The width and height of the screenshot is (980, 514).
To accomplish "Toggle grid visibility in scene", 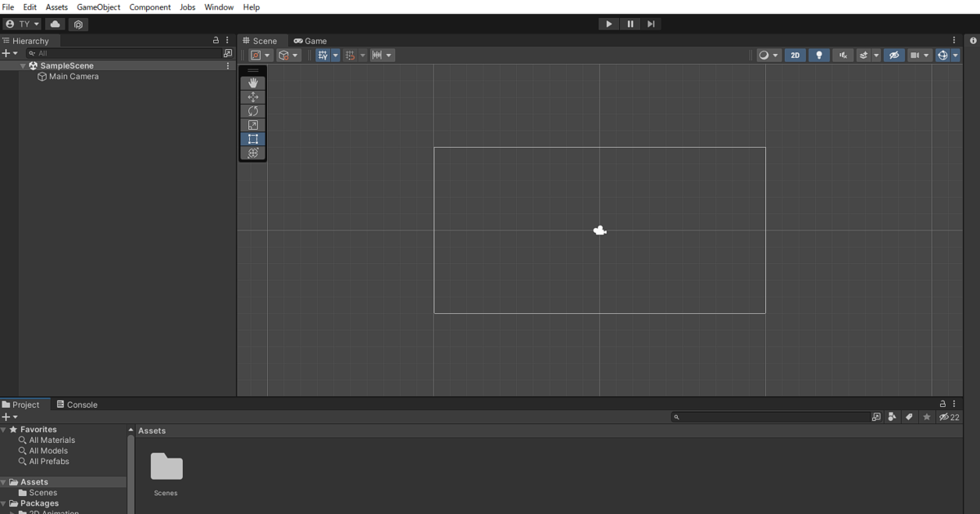I will pos(323,55).
